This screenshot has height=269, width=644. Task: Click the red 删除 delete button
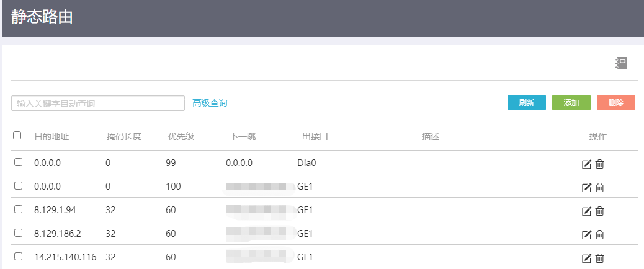click(616, 103)
